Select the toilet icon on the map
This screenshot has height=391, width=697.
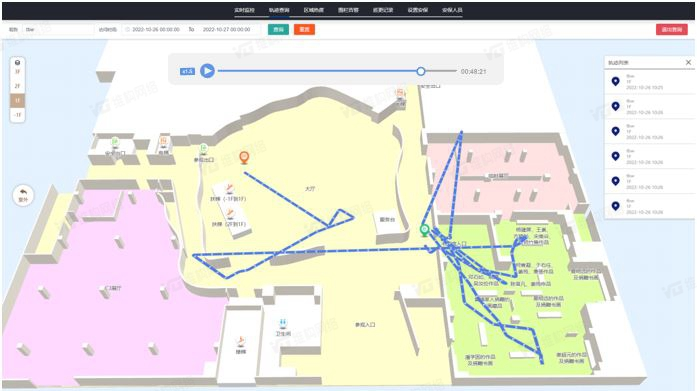(x=283, y=323)
